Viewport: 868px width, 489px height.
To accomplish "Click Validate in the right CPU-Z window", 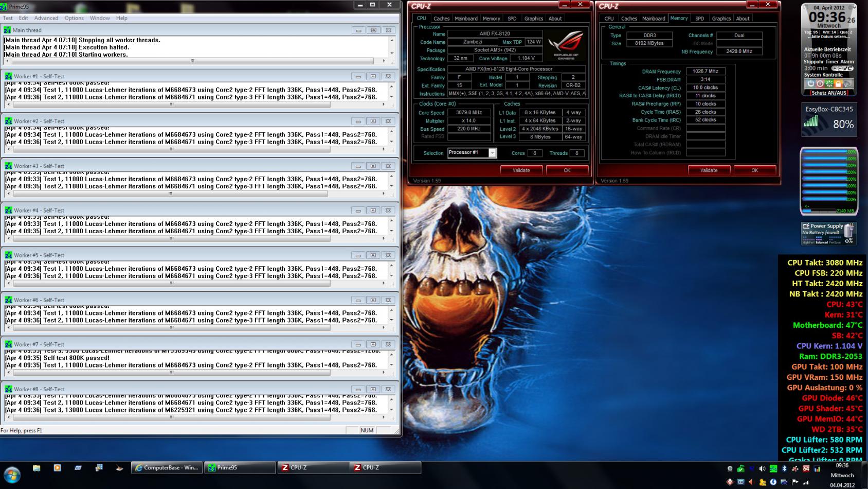I will [709, 170].
